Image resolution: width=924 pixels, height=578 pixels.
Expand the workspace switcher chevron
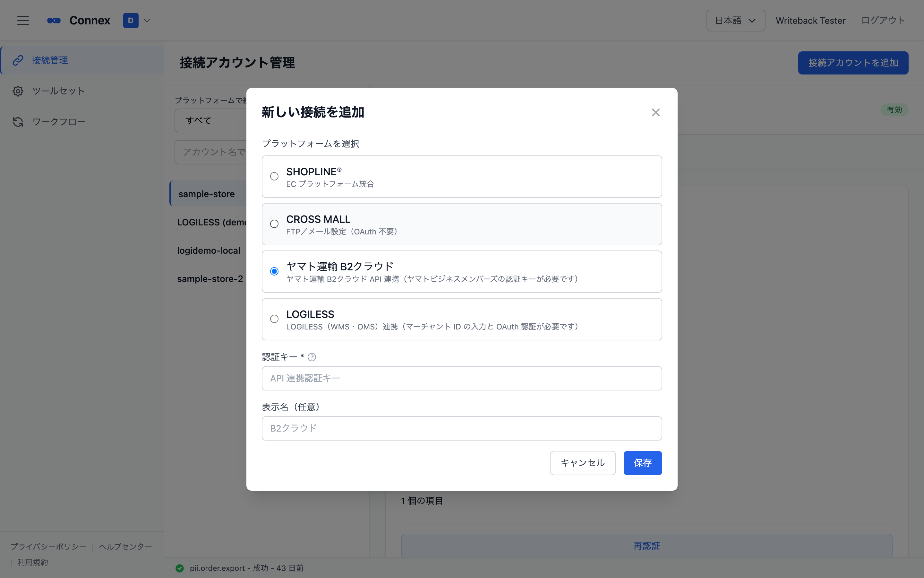147,21
